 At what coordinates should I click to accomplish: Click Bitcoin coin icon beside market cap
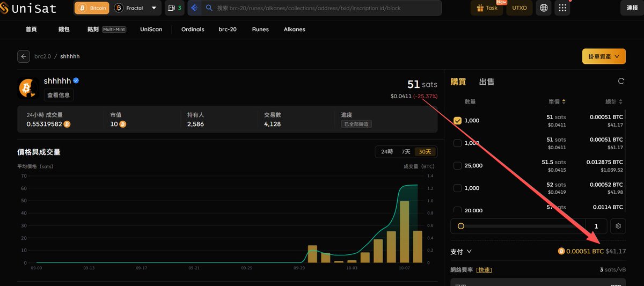click(122, 124)
